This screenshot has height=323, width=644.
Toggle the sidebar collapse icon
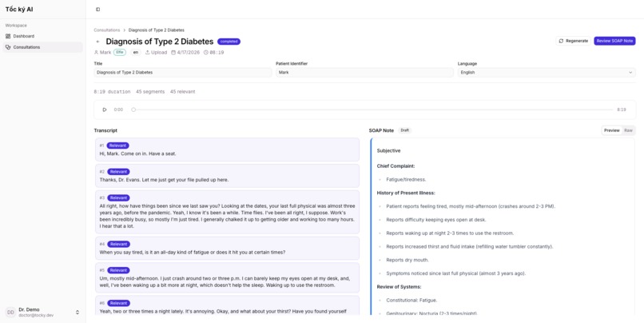[97, 10]
